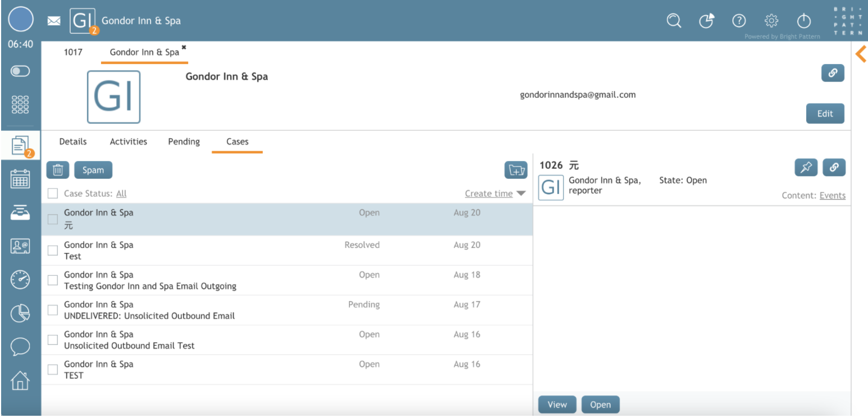This screenshot has width=868, height=418.
Task: Click the gondorinnandspa@gmail.com email address
Action: coord(578,95)
